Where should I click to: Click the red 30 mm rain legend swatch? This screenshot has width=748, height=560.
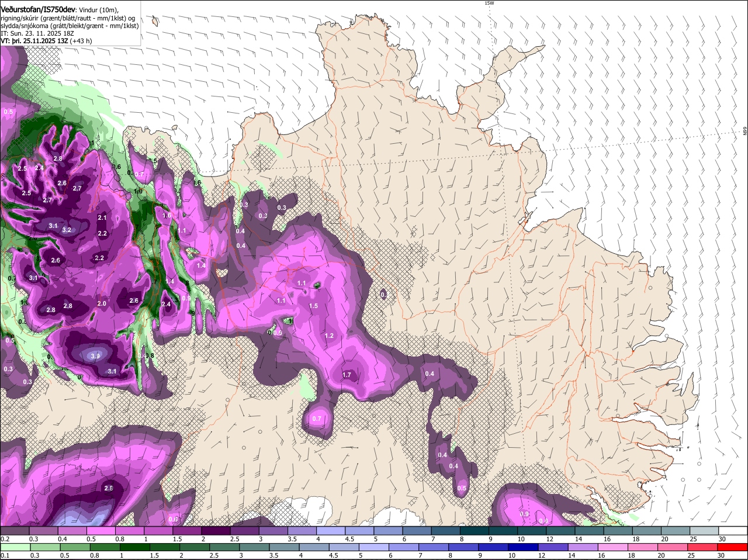[x=733, y=547]
